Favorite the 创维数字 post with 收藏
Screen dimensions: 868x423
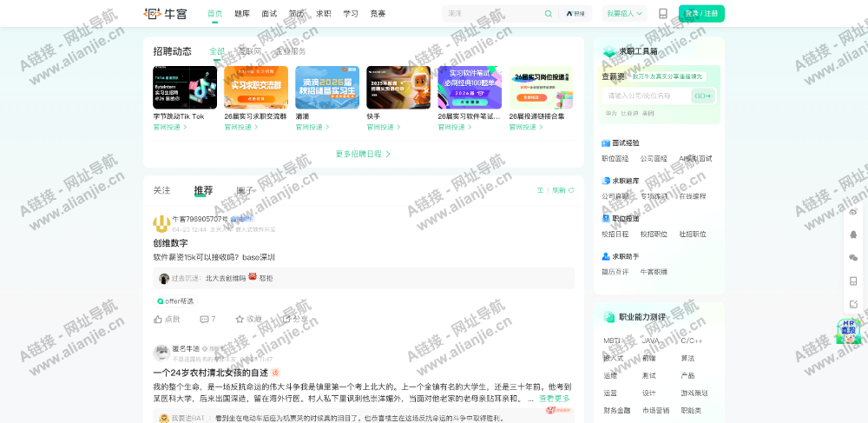point(248,319)
